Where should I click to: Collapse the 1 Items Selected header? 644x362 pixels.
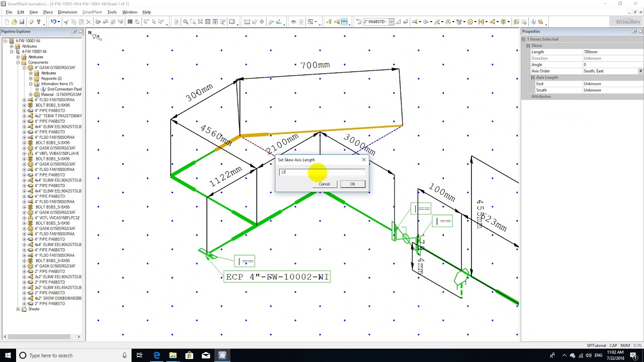click(x=524, y=39)
